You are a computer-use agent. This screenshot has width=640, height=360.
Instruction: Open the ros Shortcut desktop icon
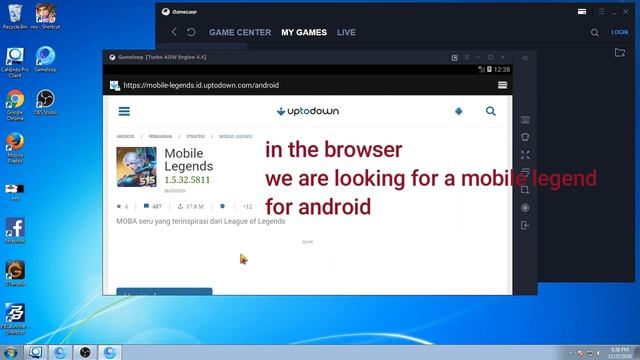[x=45, y=16]
